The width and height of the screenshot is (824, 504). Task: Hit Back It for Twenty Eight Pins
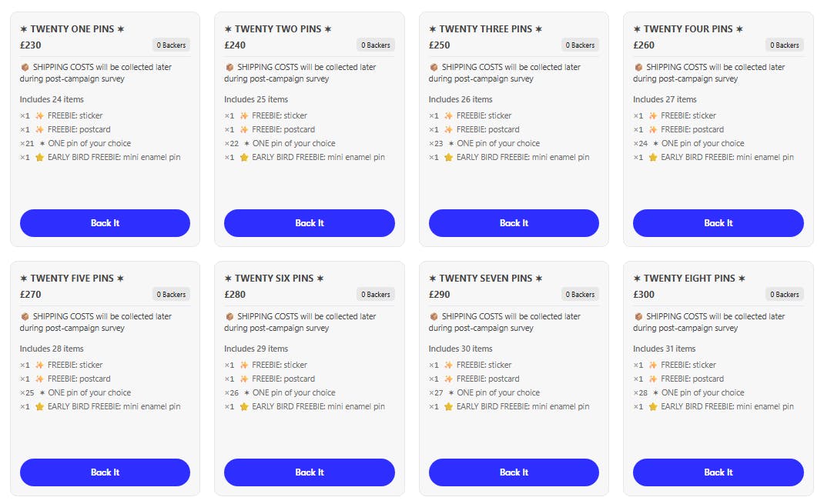click(x=718, y=472)
